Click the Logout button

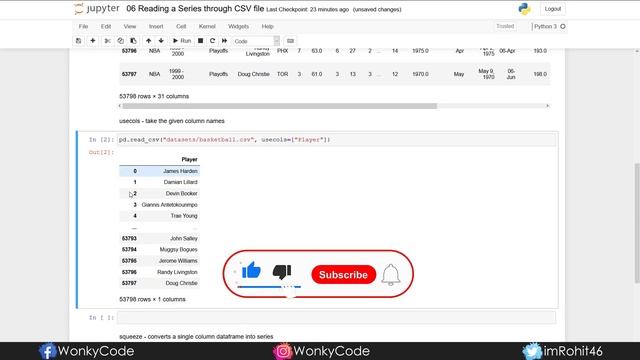(x=553, y=9)
